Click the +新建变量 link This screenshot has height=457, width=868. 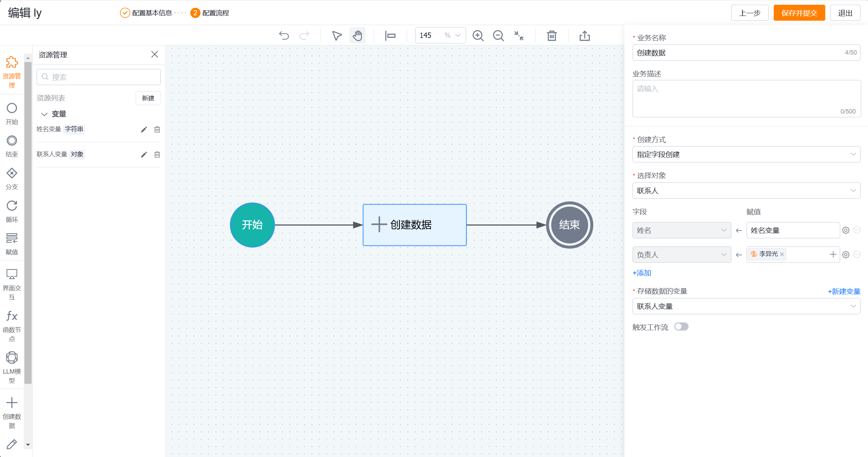pos(844,291)
